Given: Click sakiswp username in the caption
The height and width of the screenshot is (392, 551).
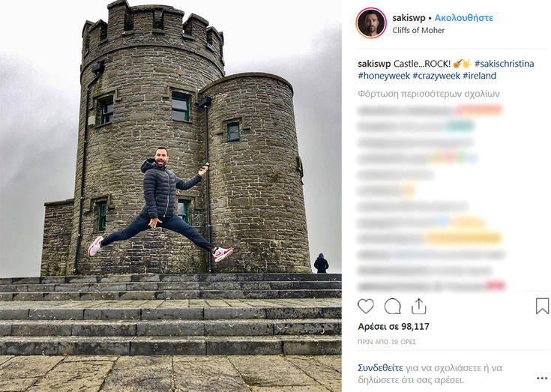Looking at the screenshot, I should coord(374,64).
